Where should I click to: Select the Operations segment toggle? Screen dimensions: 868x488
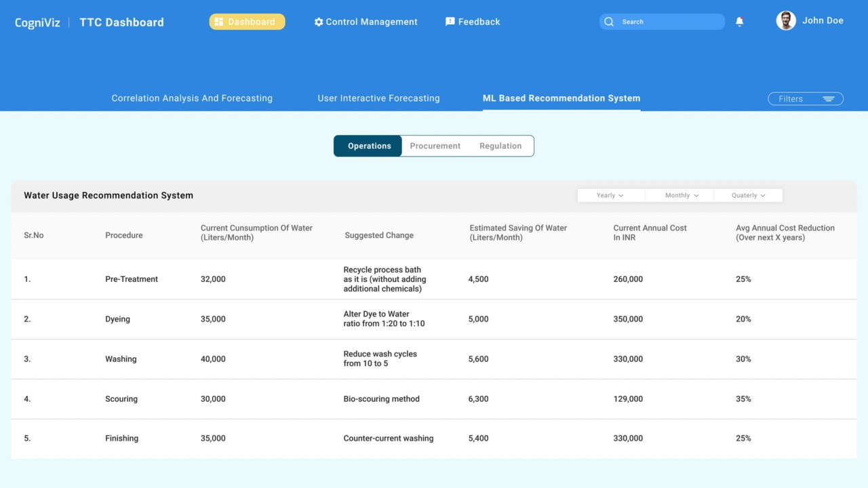click(368, 146)
